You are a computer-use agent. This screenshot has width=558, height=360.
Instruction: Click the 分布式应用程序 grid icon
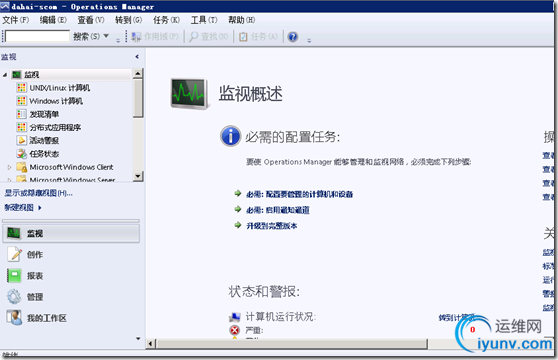21,127
